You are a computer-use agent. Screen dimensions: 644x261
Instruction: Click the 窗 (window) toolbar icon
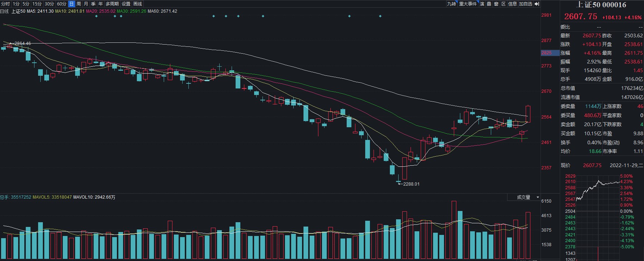click(x=496, y=4)
